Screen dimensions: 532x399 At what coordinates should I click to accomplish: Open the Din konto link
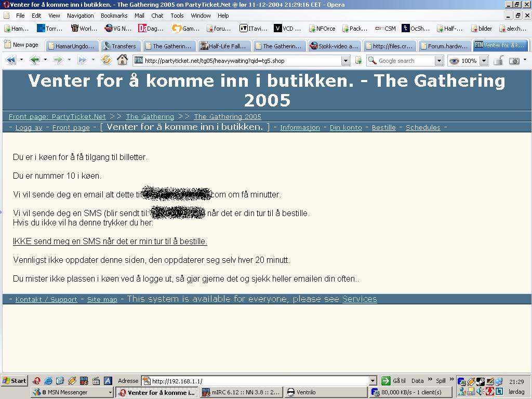[345, 128]
